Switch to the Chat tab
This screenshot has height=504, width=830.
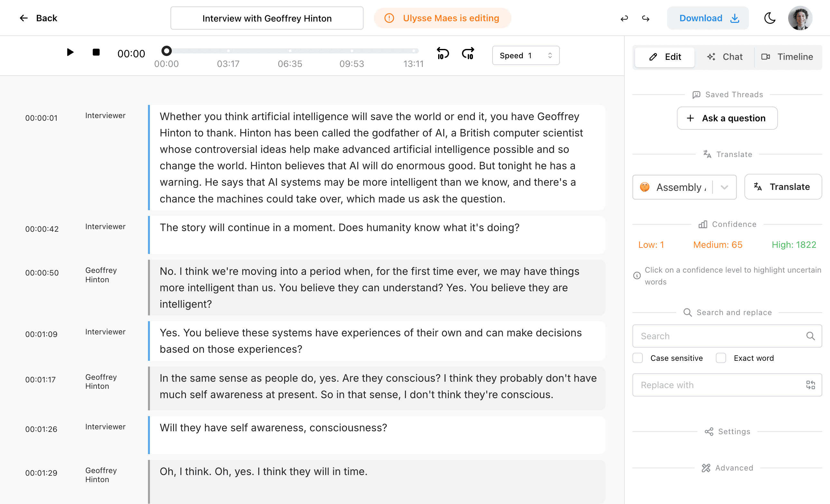(725, 57)
